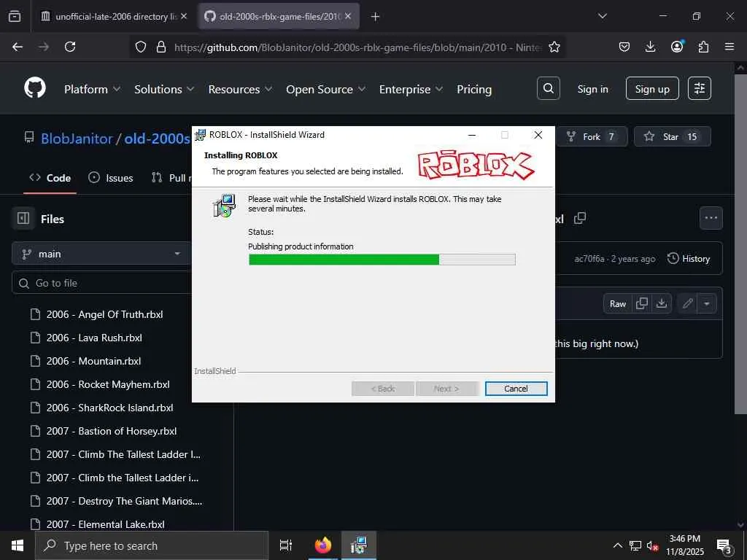Open a new tab with plus button
The width and height of the screenshot is (747, 560).
(376, 17)
